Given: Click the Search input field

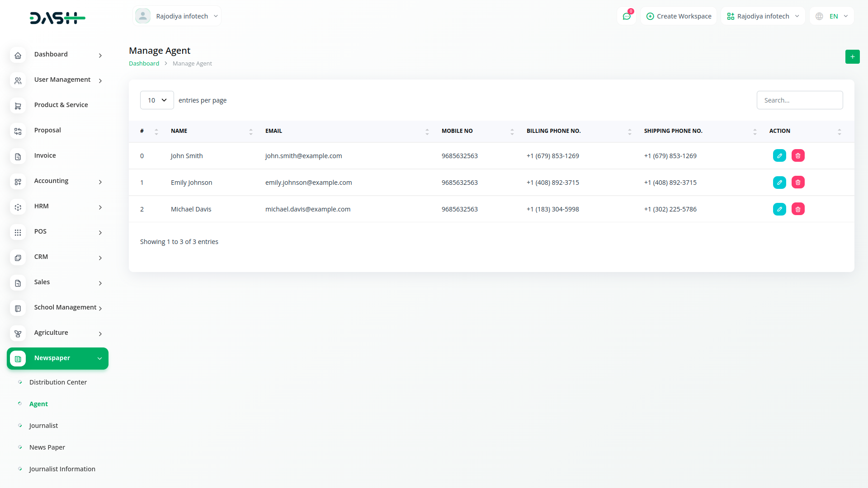Looking at the screenshot, I should (799, 100).
